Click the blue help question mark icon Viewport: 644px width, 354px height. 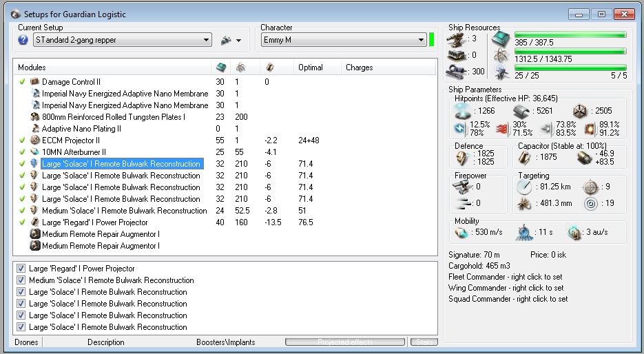tap(23, 40)
